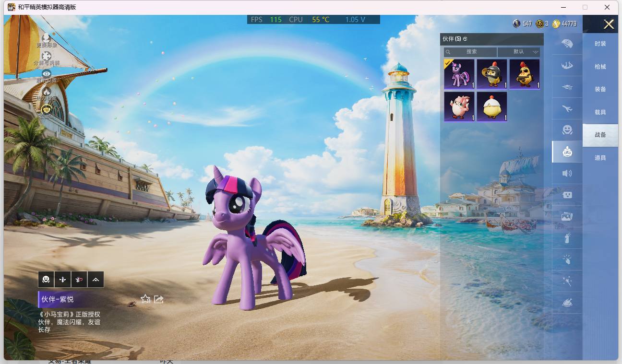This screenshot has height=364, width=622.
Task: Open the 热力档案 flame icon
Action: [x=47, y=91]
